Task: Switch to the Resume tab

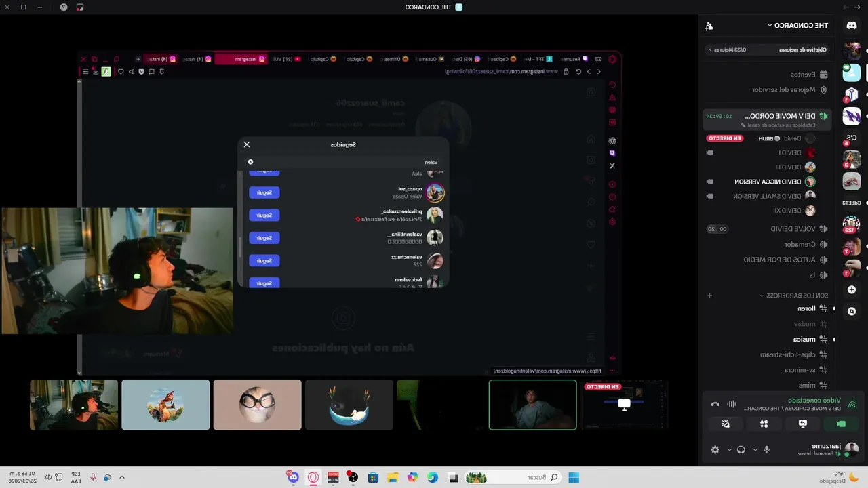Action: [574, 59]
